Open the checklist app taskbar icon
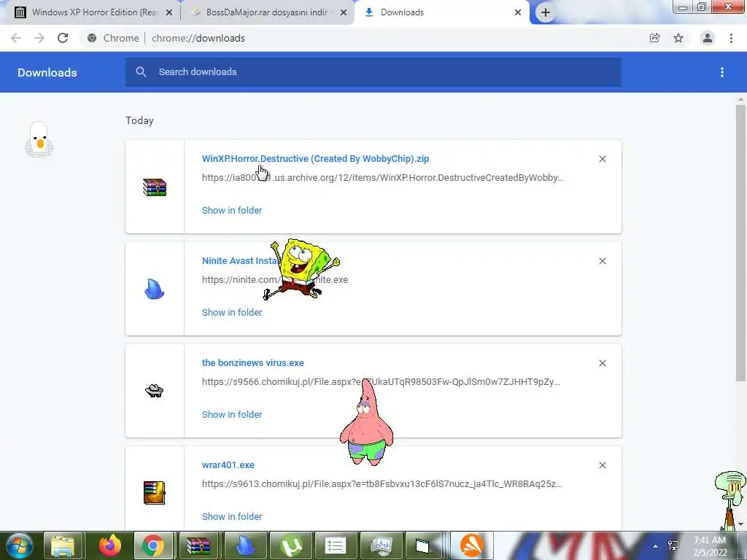 [x=336, y=545]
